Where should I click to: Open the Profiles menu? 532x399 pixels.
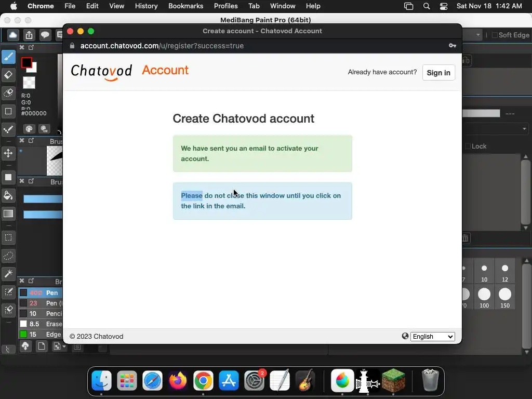[x=225, y=6]
